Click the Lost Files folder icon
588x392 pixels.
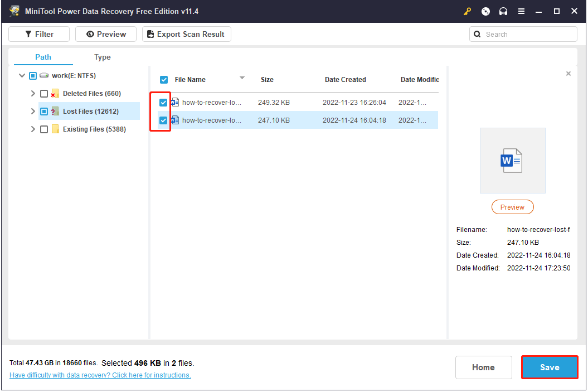click(55, 111)
